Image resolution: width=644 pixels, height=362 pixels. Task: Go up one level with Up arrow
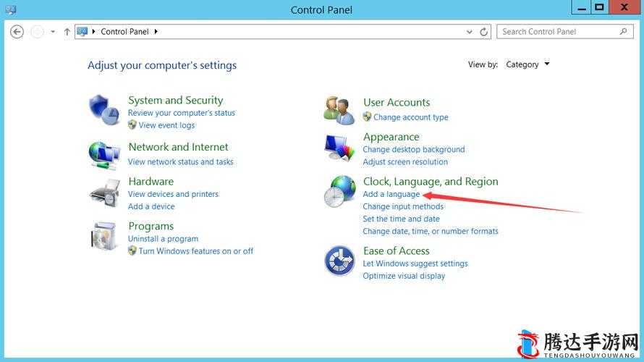point(67,32)
